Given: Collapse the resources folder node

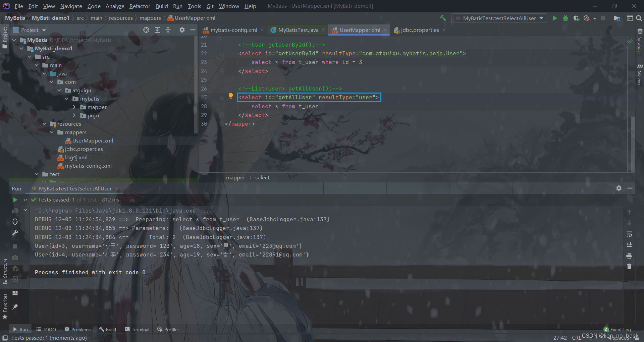Looking at the screenshot, I should click(x=44, y=124).
